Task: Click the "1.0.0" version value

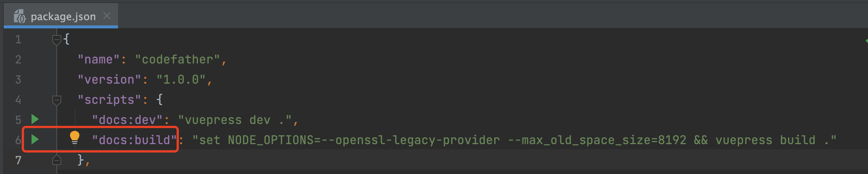Action: [181, 80]
